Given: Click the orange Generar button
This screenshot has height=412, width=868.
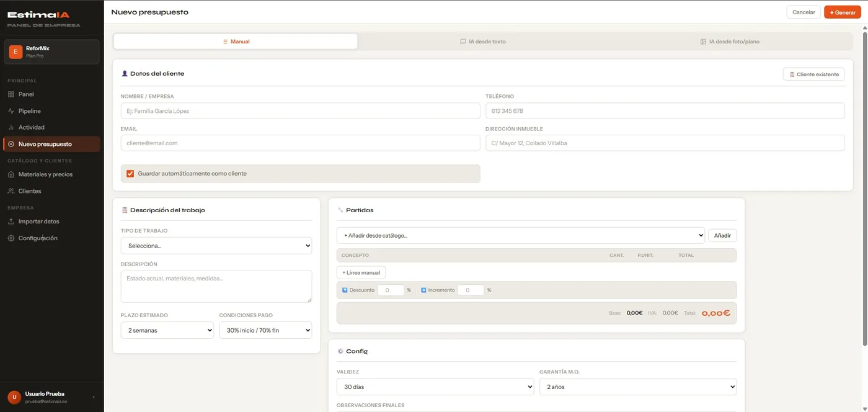Looking at the screenshot, I should point(843,12).
